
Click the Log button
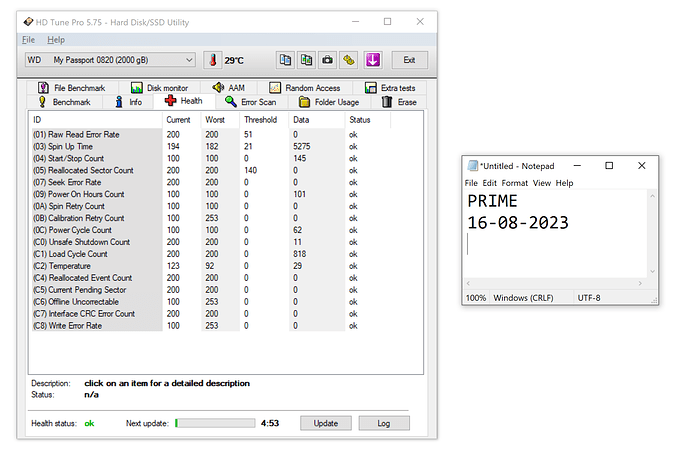384,423
